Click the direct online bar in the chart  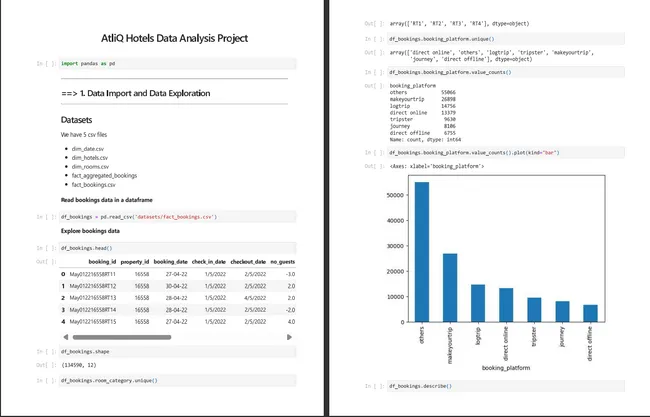(x=506, y=305)
